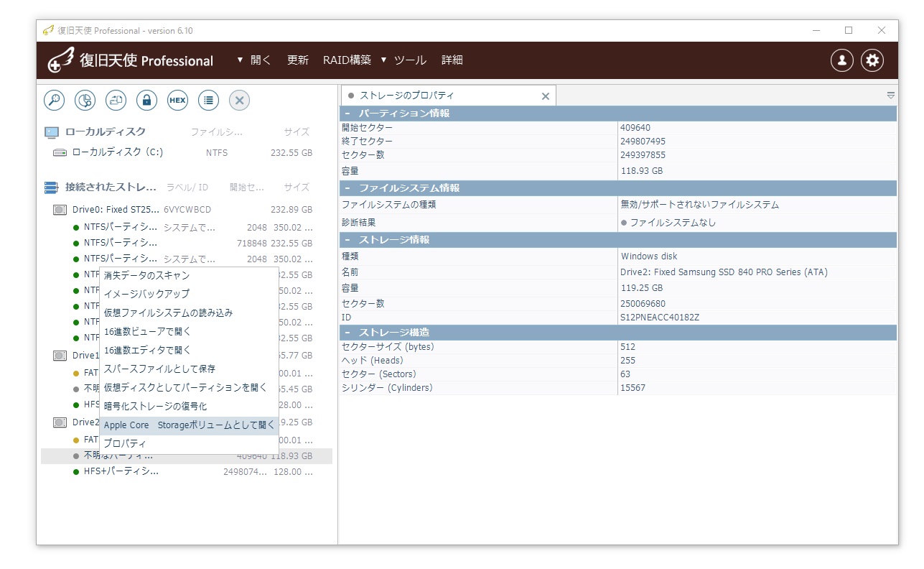Click 更新 in the top menu
This screenshot has height=569, width=924.
tap(298, 60)
